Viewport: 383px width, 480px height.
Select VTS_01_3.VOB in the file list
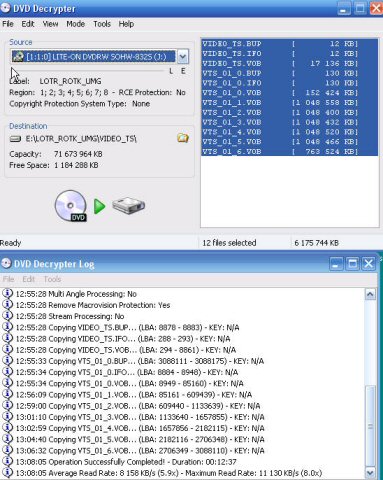coord(289,122)
